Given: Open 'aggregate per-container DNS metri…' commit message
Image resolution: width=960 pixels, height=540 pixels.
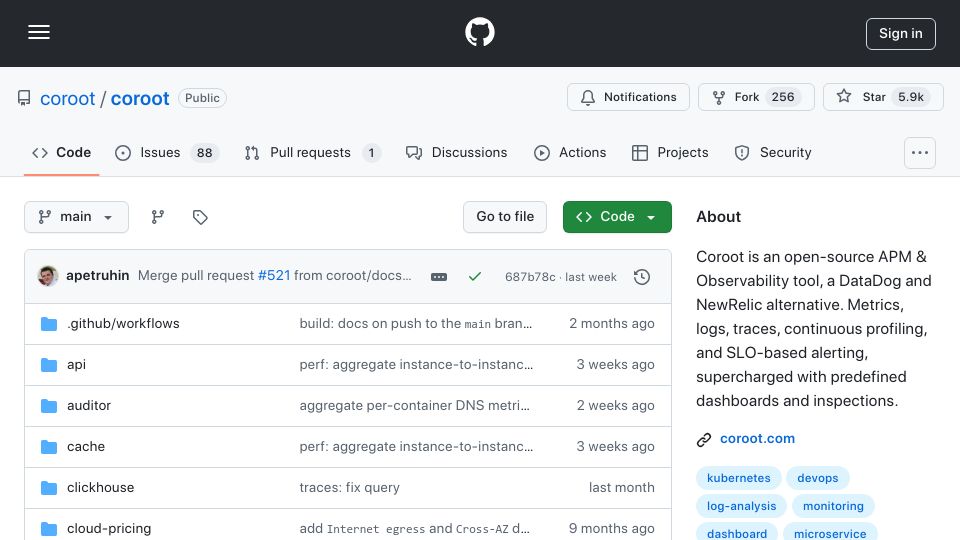Looking at the screenshot, I should coord(414,405).
